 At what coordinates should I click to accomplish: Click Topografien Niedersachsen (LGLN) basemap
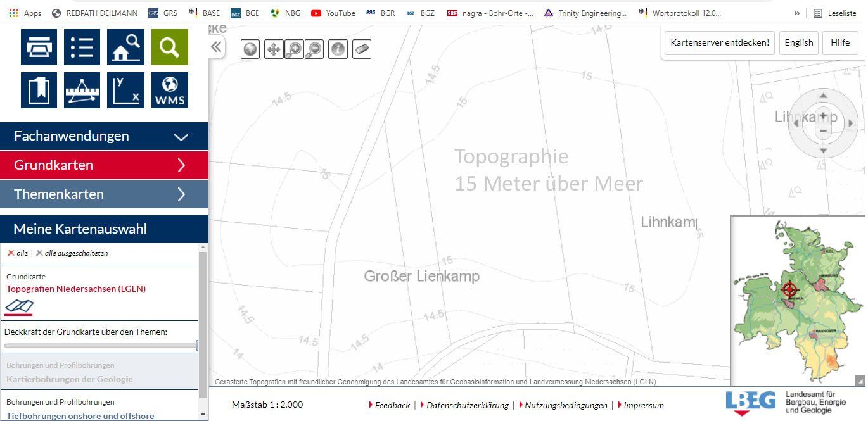[x=76, y=289]
